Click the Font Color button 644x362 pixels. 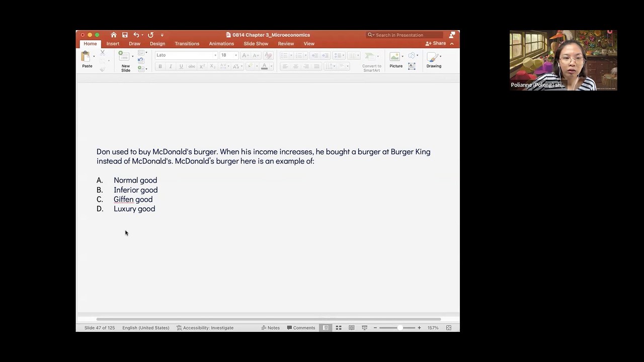coord(264,66)
